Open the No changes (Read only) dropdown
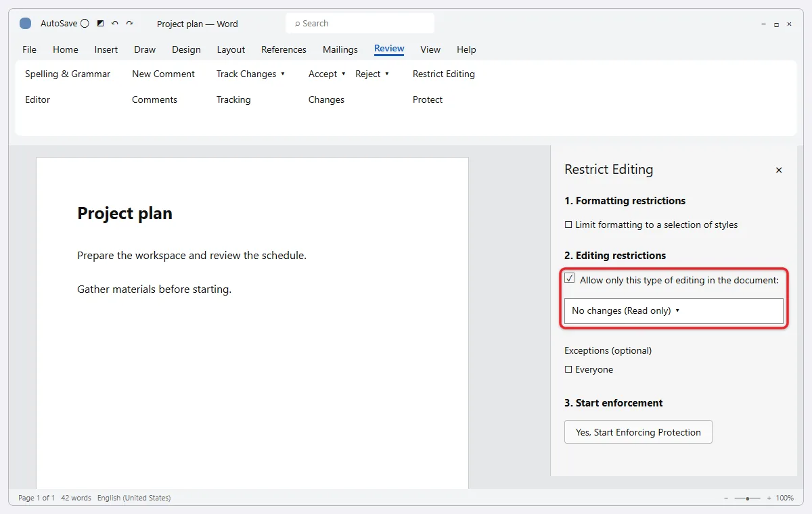This screenshot has width=812, height=514. (x=674, y=311)
